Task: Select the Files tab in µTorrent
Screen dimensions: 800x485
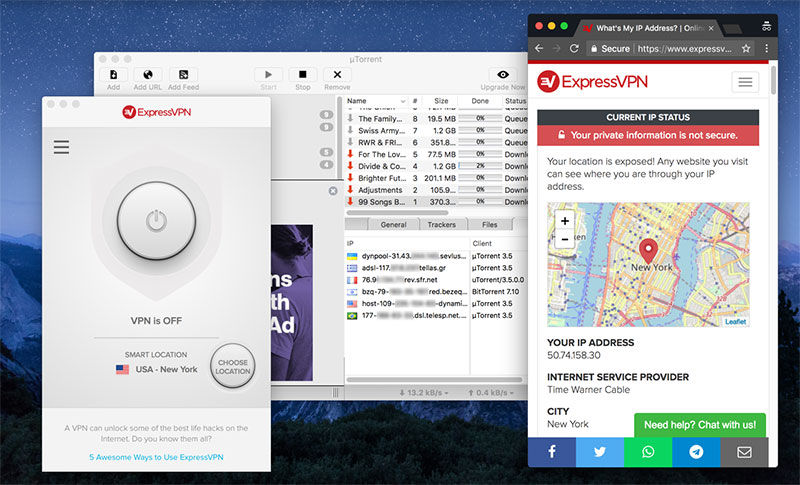Action: [489, 224]
